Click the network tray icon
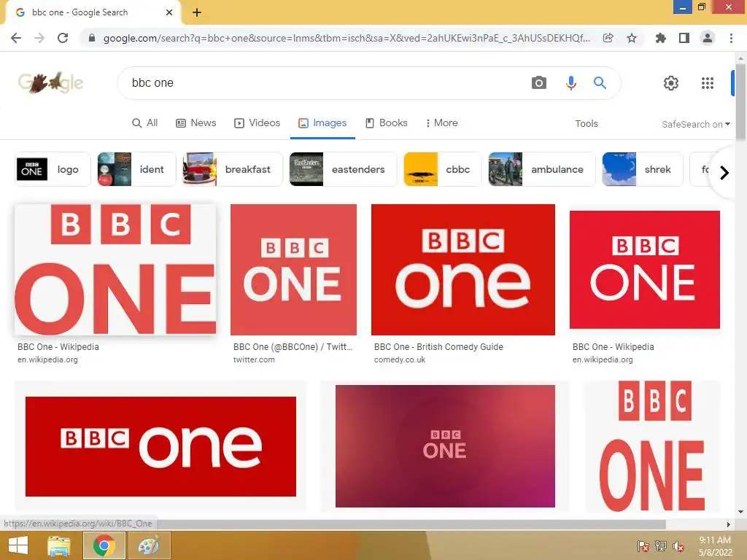Viewport: 747px width, 560px height. pos(661,545)
